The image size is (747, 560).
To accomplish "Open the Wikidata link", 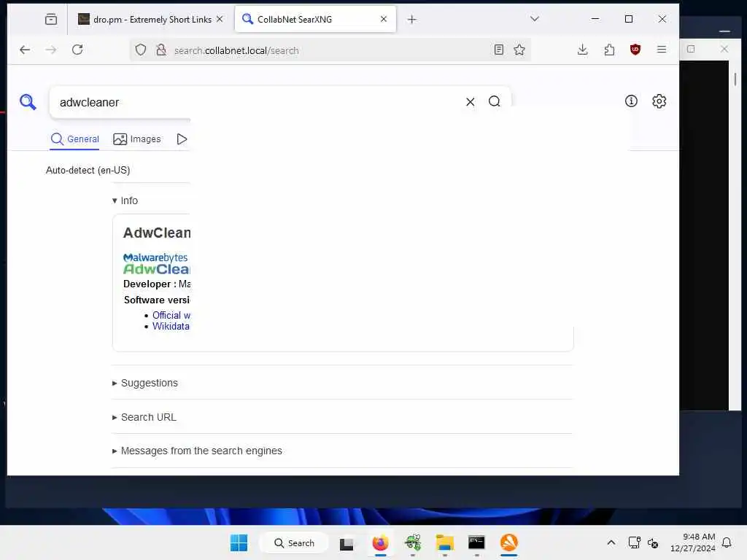I will tap(171, 326).
